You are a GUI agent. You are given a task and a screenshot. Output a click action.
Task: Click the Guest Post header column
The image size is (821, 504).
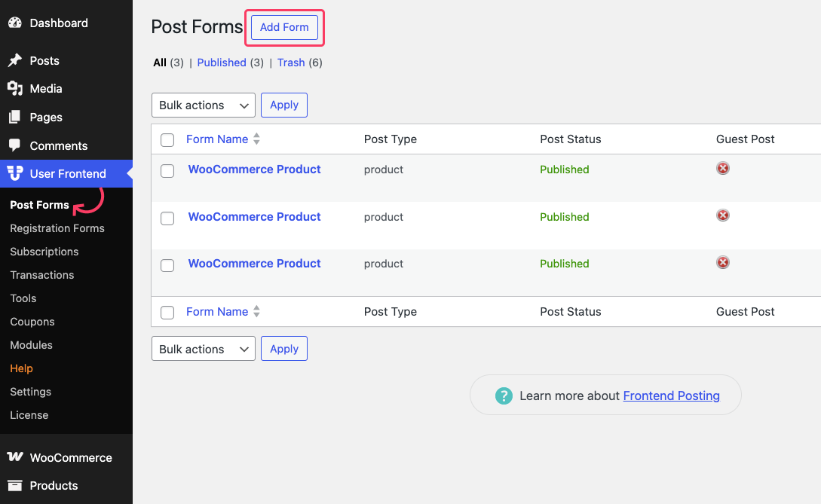(745, 139)
